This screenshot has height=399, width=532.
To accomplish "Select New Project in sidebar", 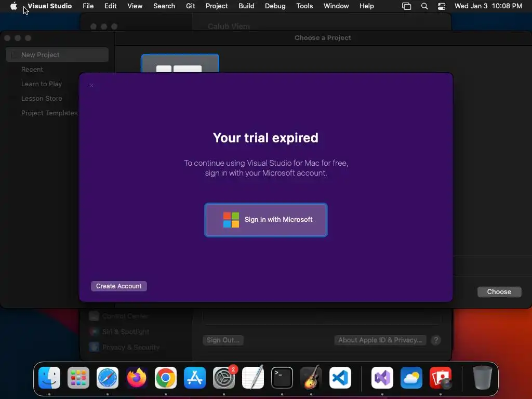I will click(x=57, y=55).
